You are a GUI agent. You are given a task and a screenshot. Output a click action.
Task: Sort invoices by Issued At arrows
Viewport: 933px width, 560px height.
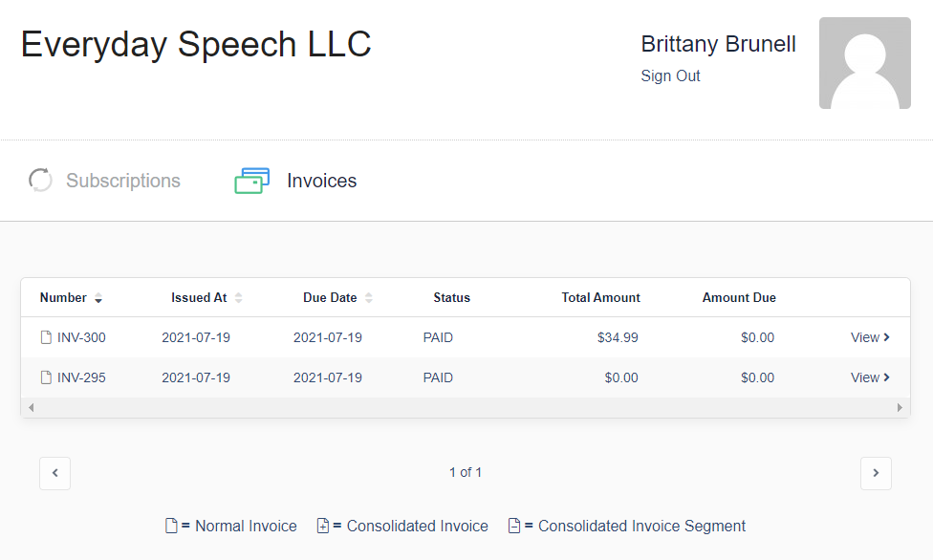[239, 297]
